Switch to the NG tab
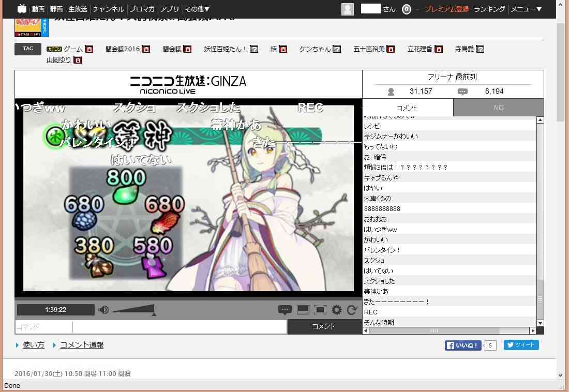This screenshot has height=392, width=569. click(498, 108)
